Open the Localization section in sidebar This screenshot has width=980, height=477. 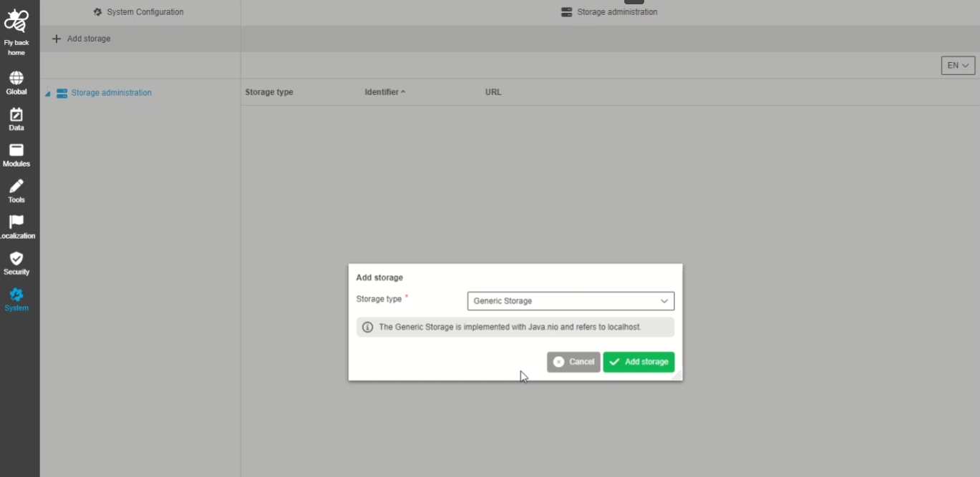(x=16, y=227)
